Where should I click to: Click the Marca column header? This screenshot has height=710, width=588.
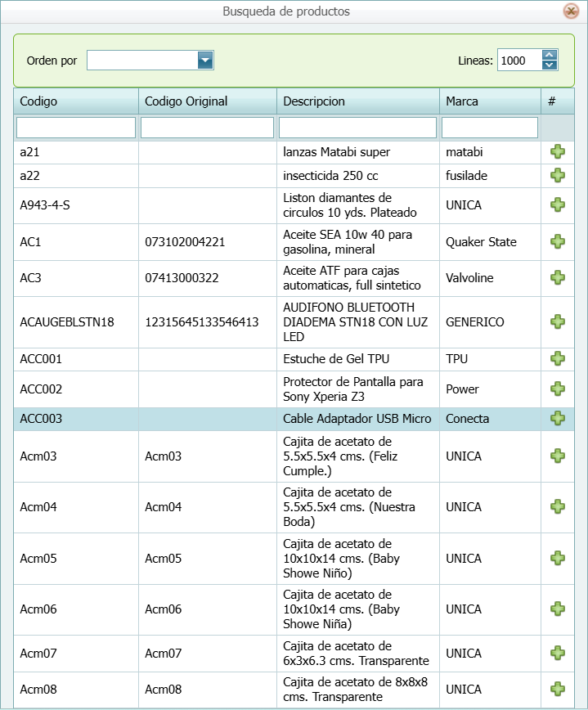click(489, 101)
